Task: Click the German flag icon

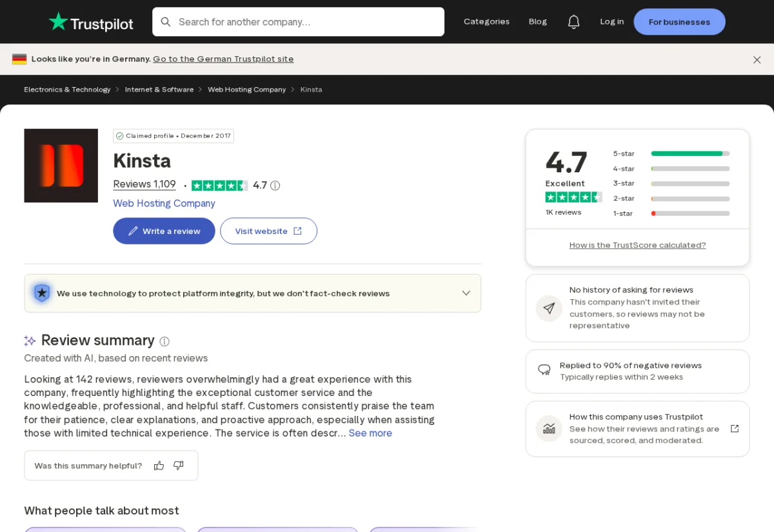Action: pos(19,59)
